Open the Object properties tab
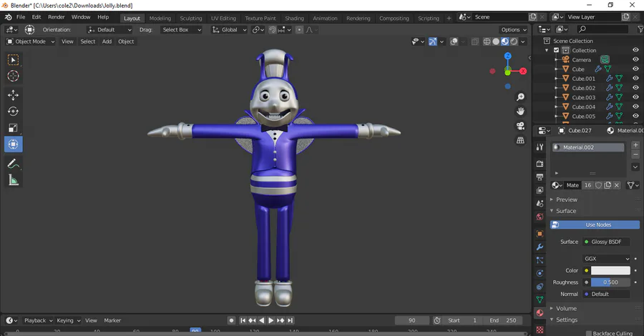Screen dimensions: 644x336 pos(540,234)
